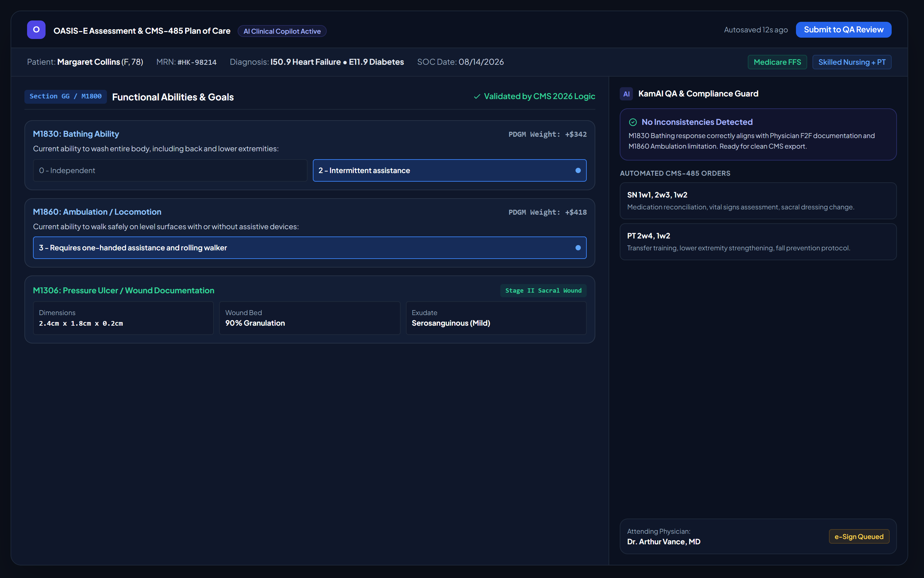This screenshot has width=924, height=578.
Task: Click Autosaved 12s ago status
Action: 756,30
